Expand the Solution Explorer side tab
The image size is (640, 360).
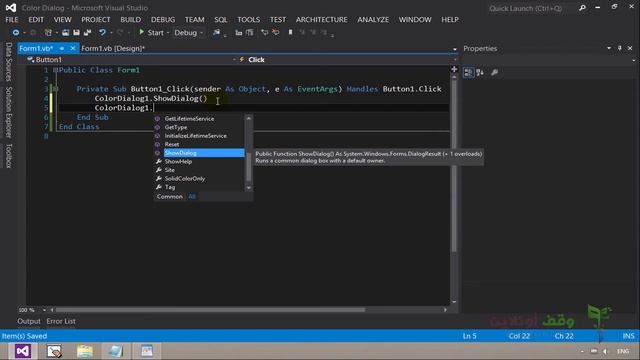[9, 112]
